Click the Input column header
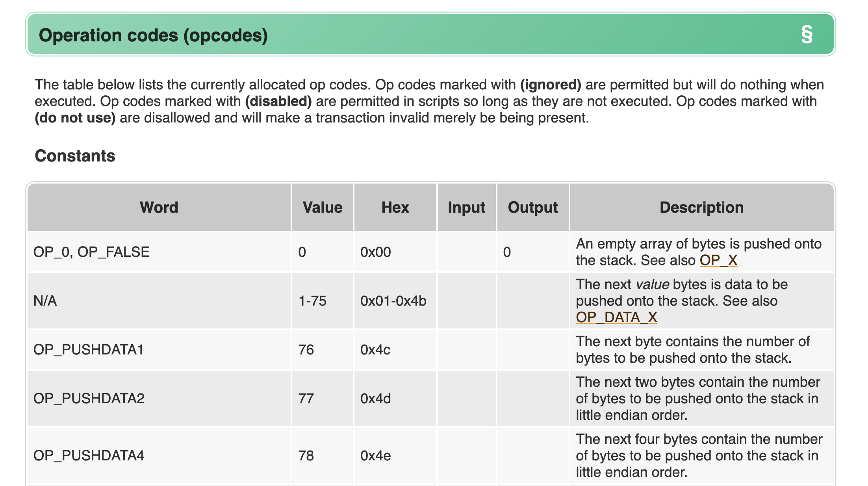 click(466, 208)
